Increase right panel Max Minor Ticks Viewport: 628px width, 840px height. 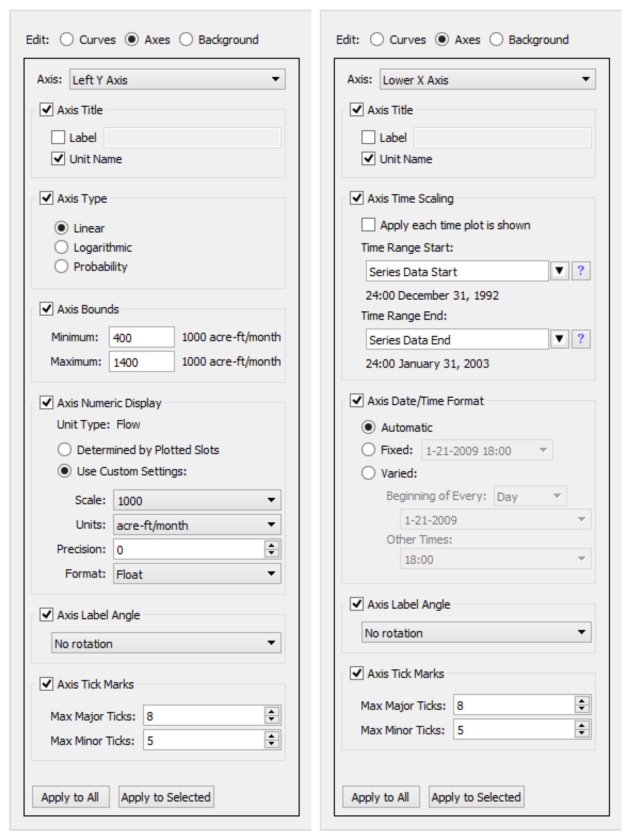[581, 726]
